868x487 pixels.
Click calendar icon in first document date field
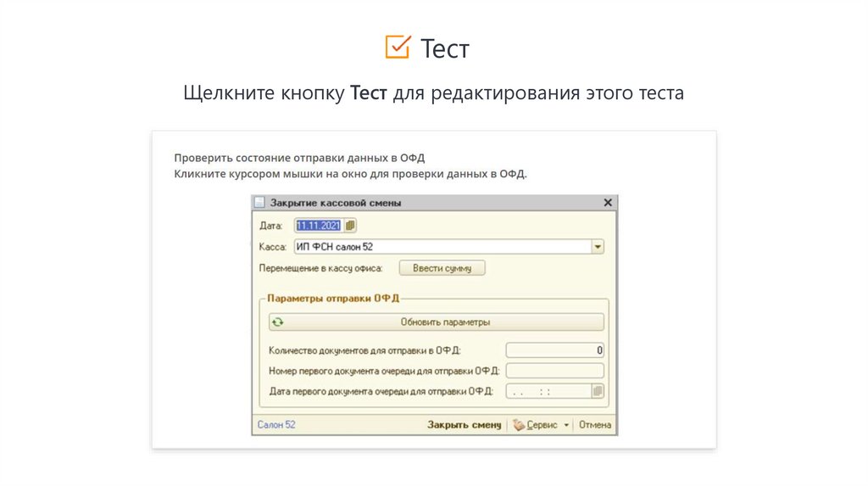point(598,391)
